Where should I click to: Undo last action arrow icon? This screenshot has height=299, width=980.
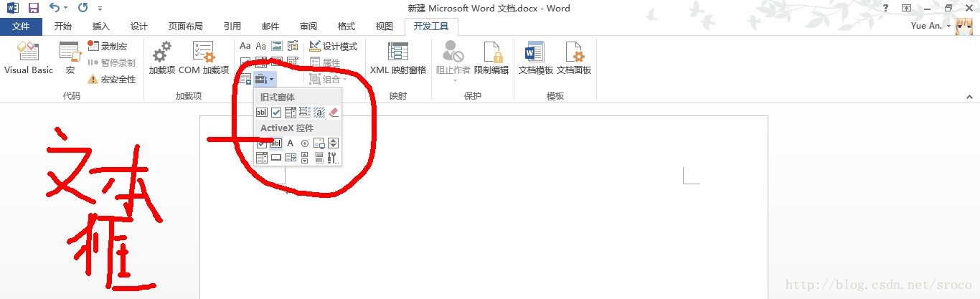pyautogui.click(x=55, y=8)
